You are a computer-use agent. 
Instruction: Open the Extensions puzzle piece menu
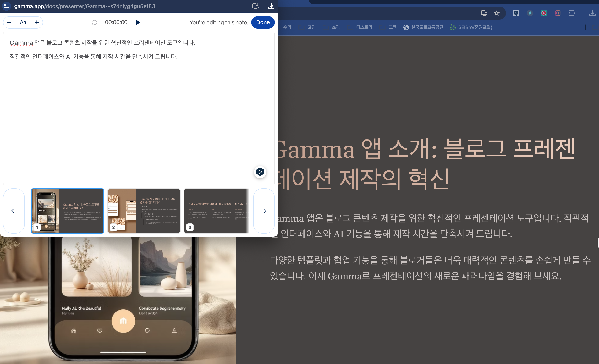point(572,13)
